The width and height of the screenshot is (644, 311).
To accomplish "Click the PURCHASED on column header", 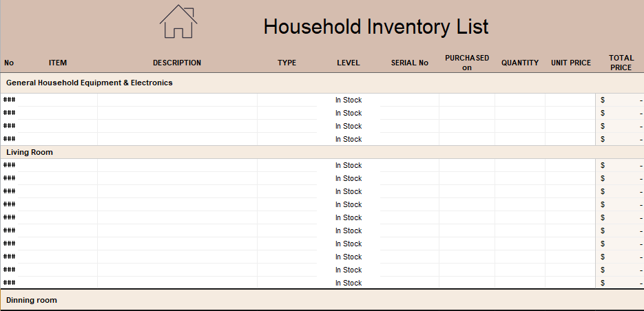I will (466, 63).
